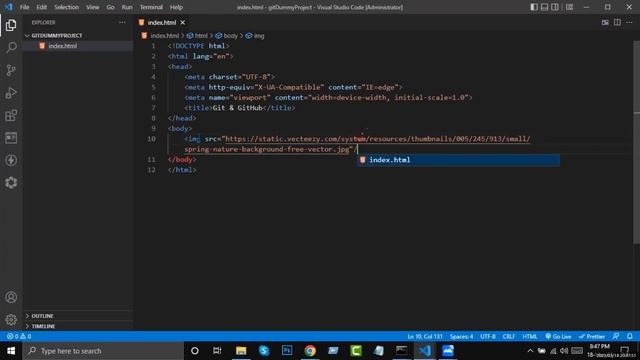Open the File menu

click(24, 7)
